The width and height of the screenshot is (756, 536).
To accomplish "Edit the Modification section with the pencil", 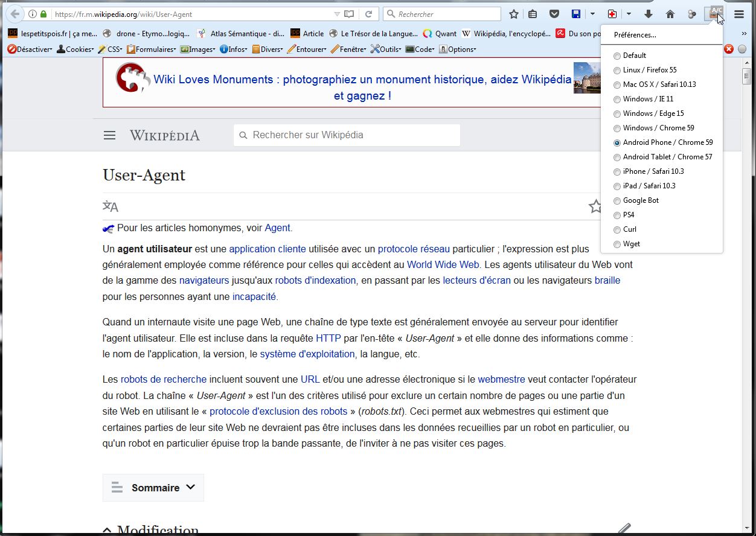I will click(x=624, y=529).
